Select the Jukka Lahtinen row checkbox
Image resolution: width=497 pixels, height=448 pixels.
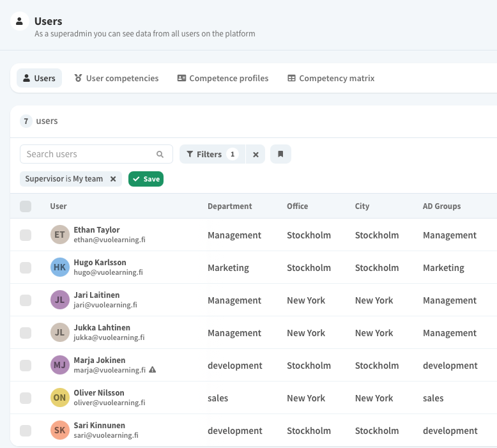point(26,333)
